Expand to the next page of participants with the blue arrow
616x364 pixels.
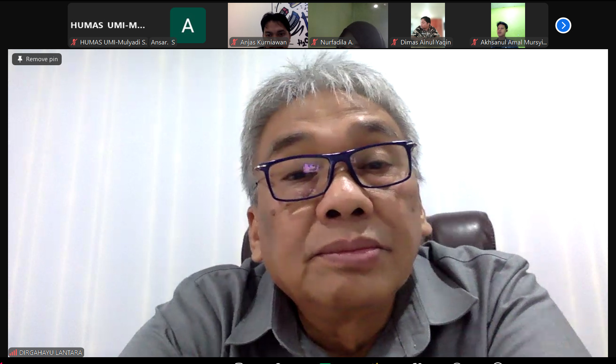[x=563, y=25]
